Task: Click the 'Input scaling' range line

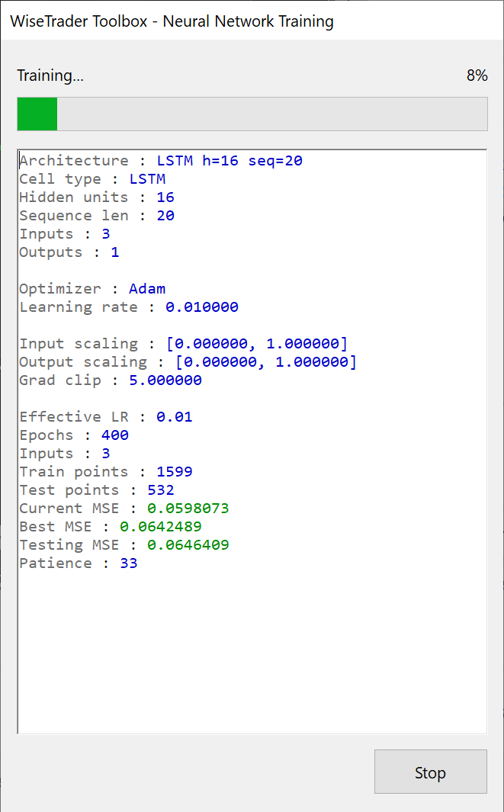Action: pos(184,343)
